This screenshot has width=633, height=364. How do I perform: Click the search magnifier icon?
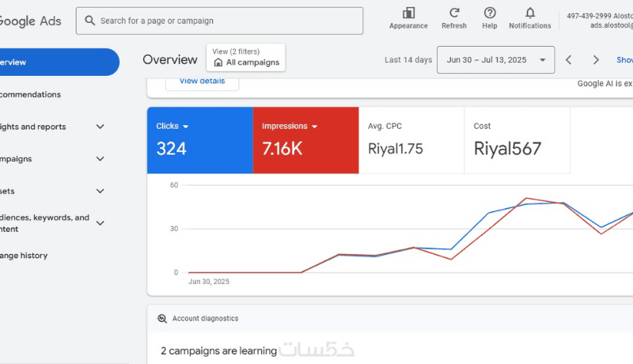90,21
